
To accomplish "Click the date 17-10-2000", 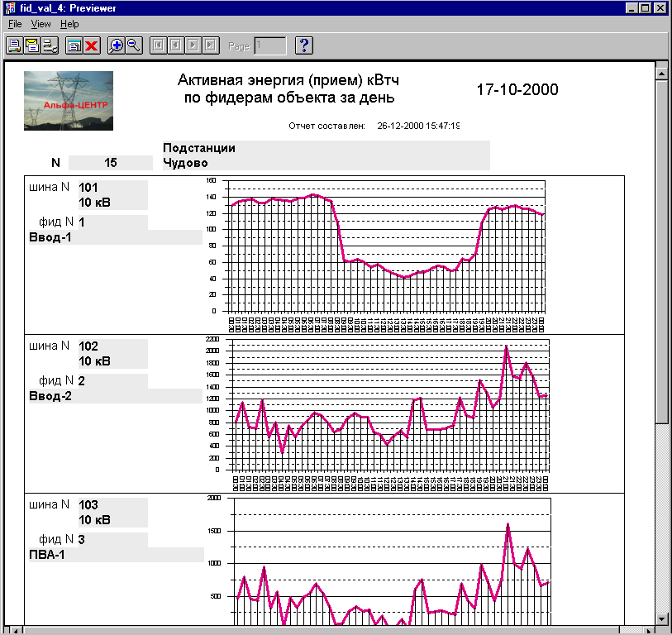I will tap(517, 89).
